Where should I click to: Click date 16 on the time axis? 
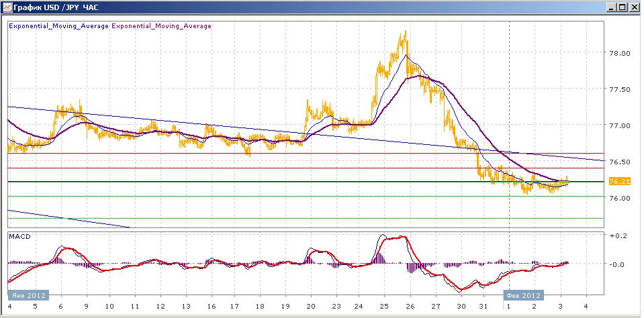(212, 307)
